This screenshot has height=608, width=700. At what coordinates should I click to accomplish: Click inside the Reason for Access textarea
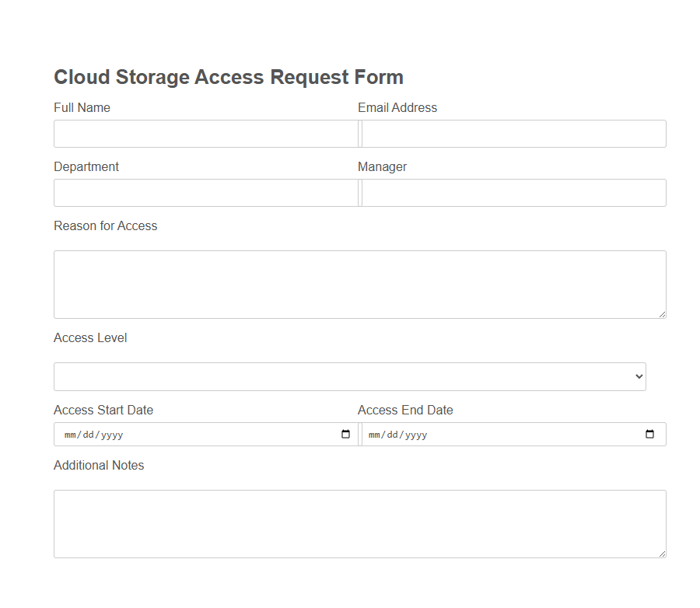[359, 284]
